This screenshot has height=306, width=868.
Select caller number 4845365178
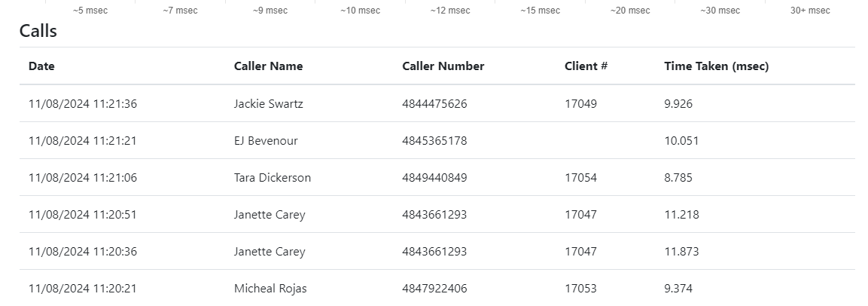[434, 141]
